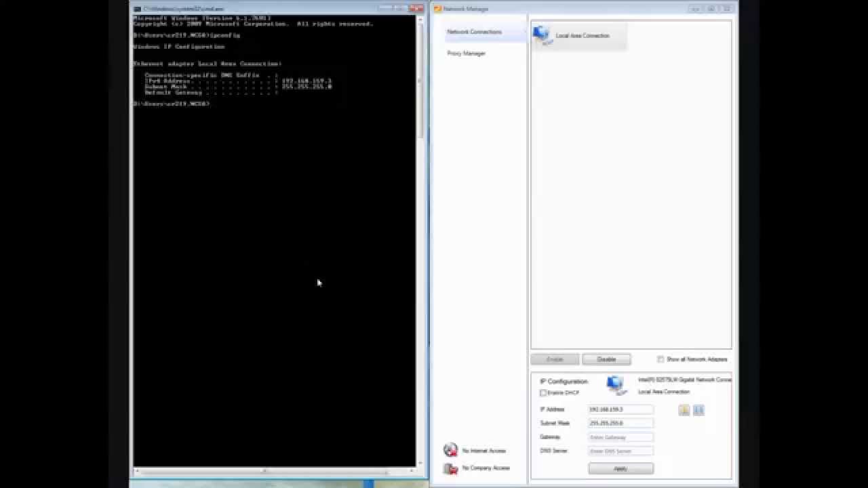Click the yellow icon beside IP Address field
The height and width of the screenshot is (488, 868).
pos(684,410)
